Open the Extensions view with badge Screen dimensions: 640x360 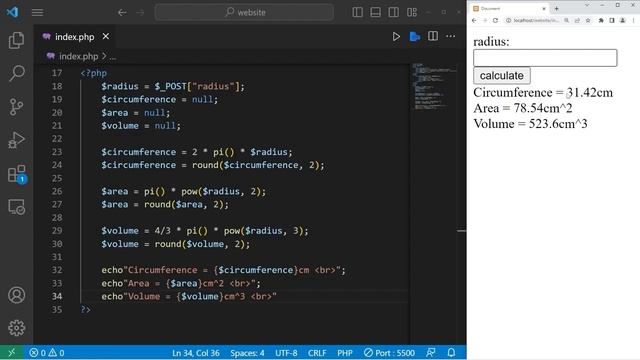[17, 174]
